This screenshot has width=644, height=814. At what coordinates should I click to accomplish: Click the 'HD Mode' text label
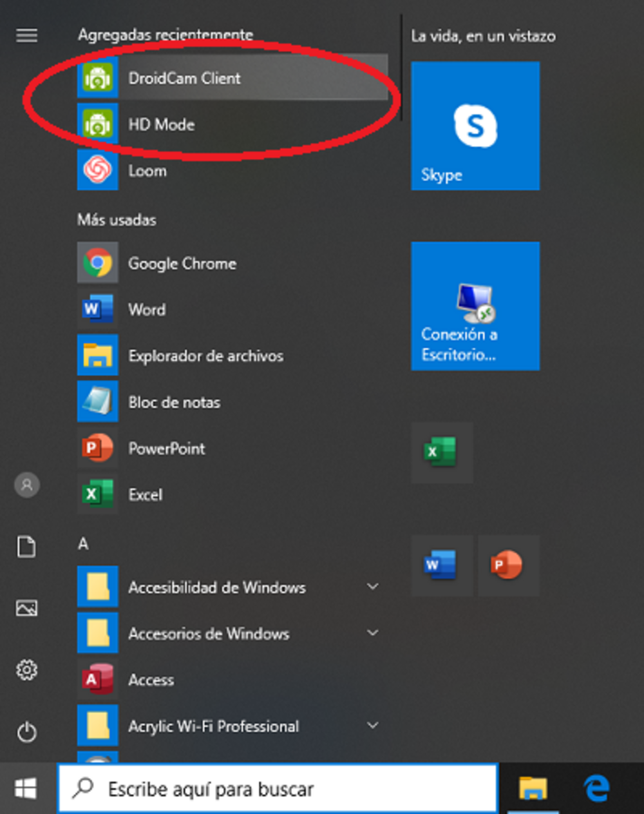pyautogui.click(x=161, y=124)
